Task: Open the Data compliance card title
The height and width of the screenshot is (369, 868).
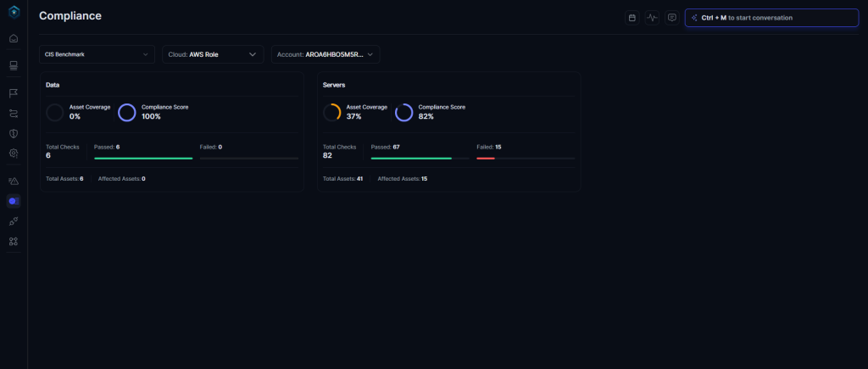Action: [x=53, y=85]
